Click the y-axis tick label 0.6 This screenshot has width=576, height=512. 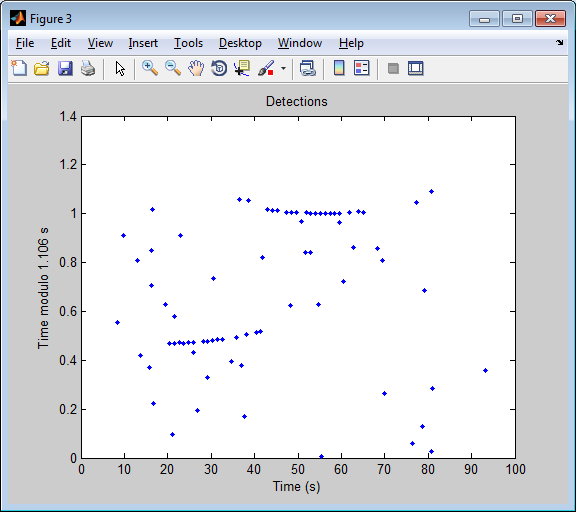(68, 311)
